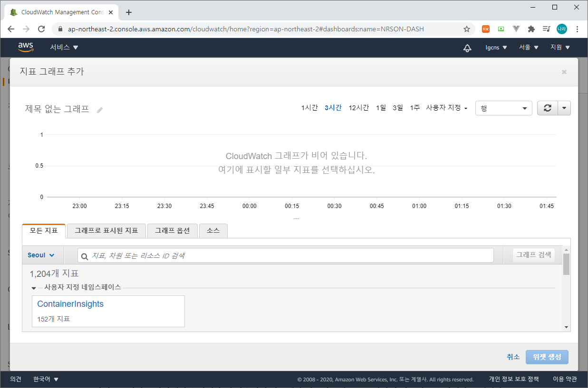Click the gray V-shaped extension icon
This screenshot has width=588, height=388.
tap(516, 29)
